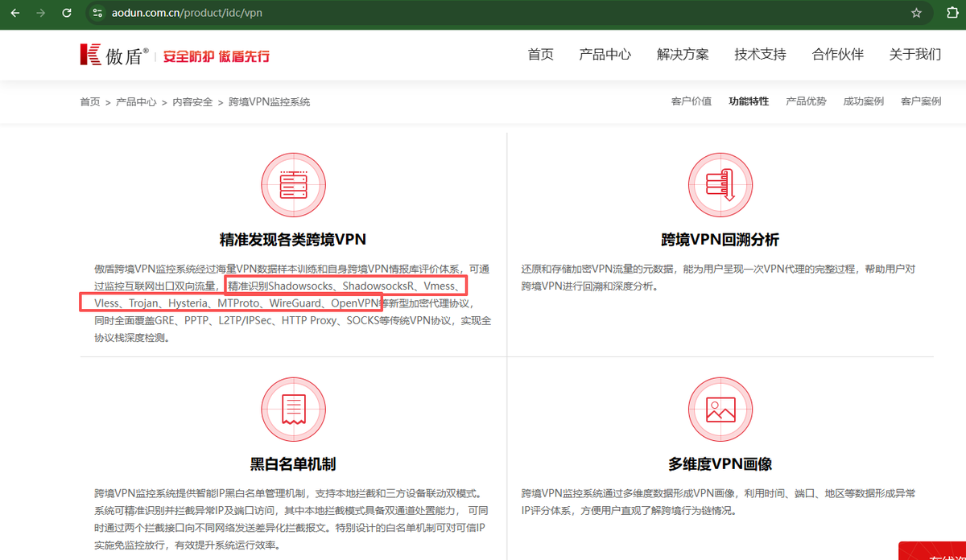Go to 内容安全 in breadcrumb

192,102
